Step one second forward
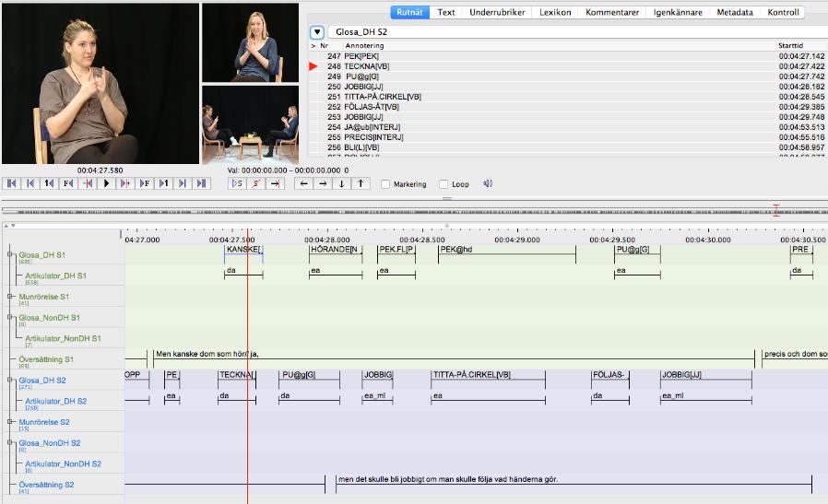The height and width of the screenshot is (504, 828). coord(164,183)
